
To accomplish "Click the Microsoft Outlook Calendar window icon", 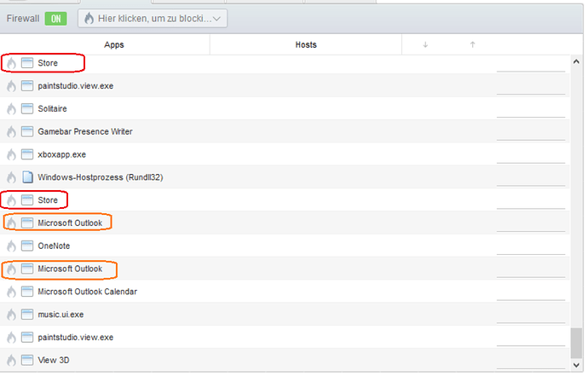I will [27, 292].
